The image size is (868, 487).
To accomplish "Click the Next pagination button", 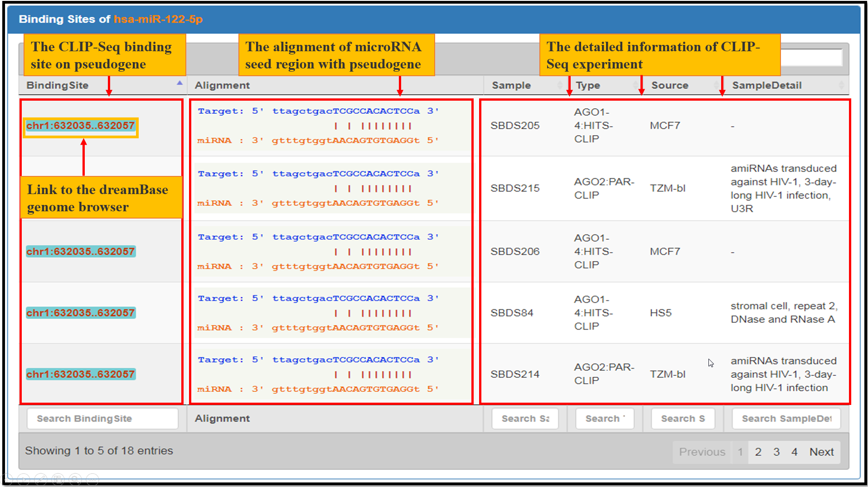I will click(x=821, y=452).
